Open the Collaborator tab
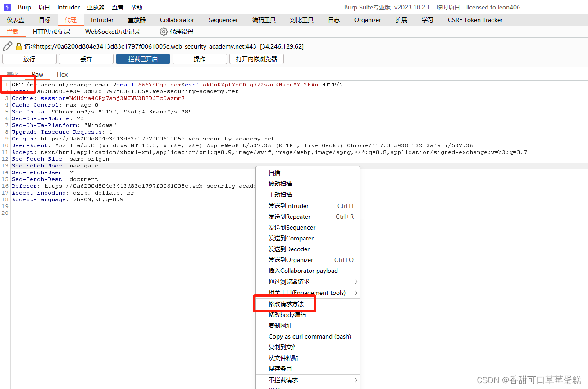The image size is (588, 389). 177,20
